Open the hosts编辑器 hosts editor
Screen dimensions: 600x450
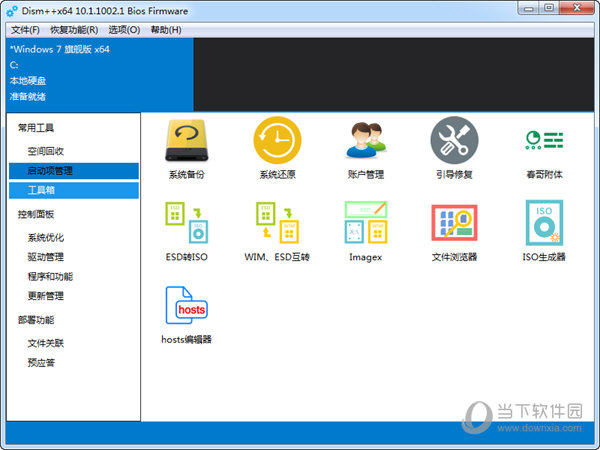(187, 315)
